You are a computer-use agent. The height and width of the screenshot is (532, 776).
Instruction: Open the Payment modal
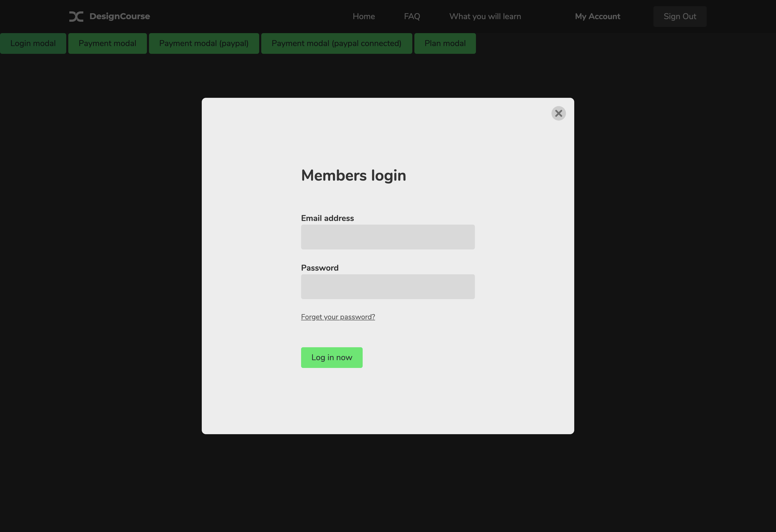pyautogui.click(x=107, y=43)
